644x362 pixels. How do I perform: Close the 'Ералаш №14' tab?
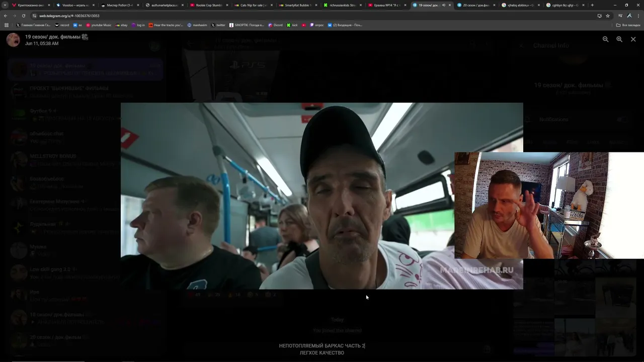point(405,5)
